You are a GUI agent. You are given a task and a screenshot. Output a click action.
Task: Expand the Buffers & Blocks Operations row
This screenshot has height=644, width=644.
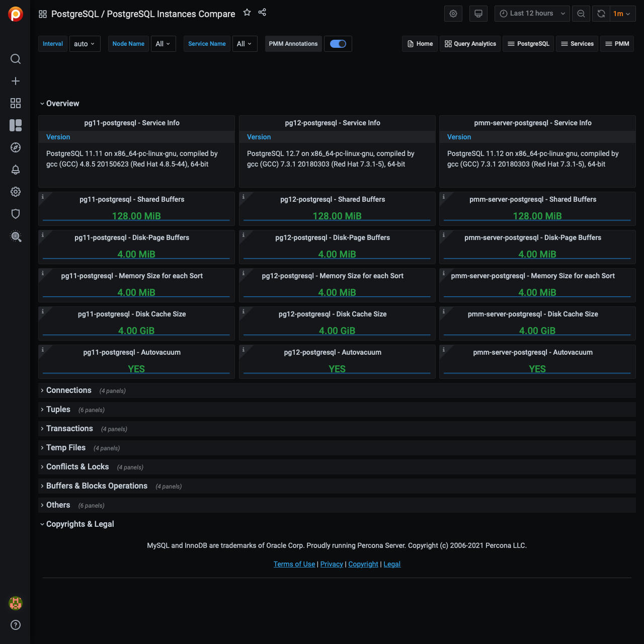coord(97,486)
